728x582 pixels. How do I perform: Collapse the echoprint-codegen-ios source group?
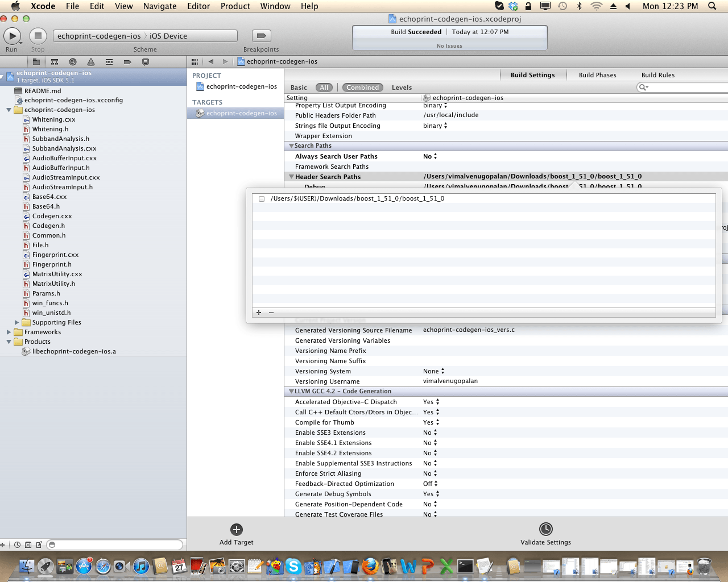9,110
